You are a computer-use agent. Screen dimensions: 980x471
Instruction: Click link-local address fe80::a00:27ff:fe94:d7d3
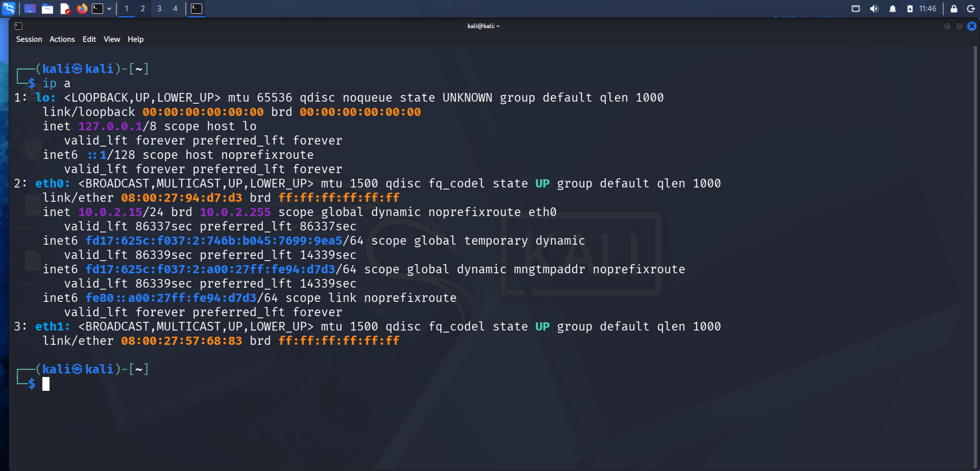point(171,298)
